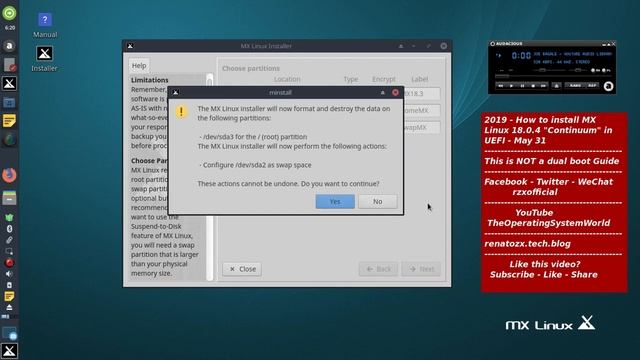This screenshot has width=640, height=360.
Task: Open Audacious from the panel
Action: 9,46
